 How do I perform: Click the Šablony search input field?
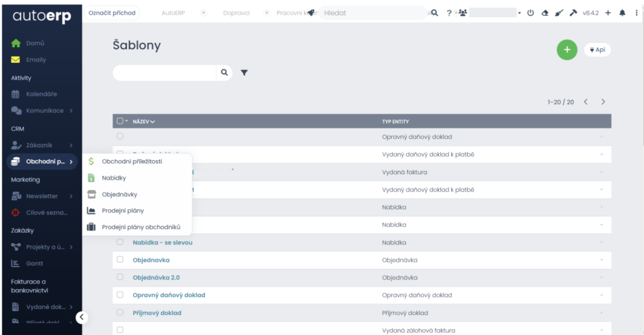[165, 73]
